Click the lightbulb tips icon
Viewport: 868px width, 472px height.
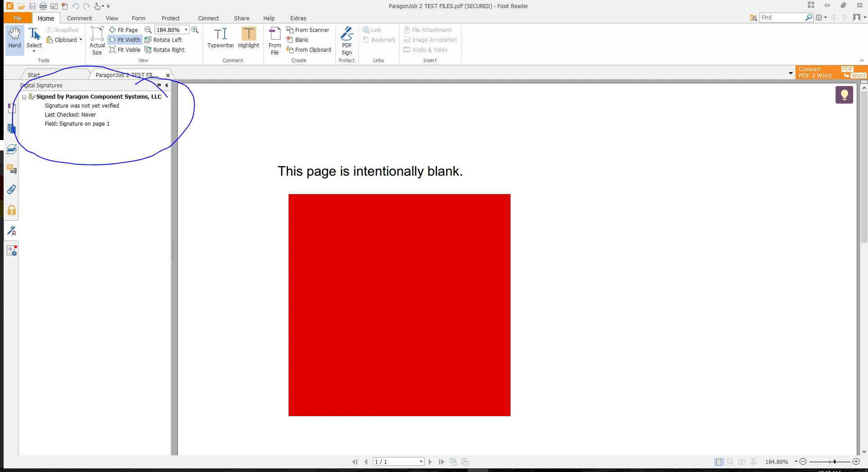845,95
